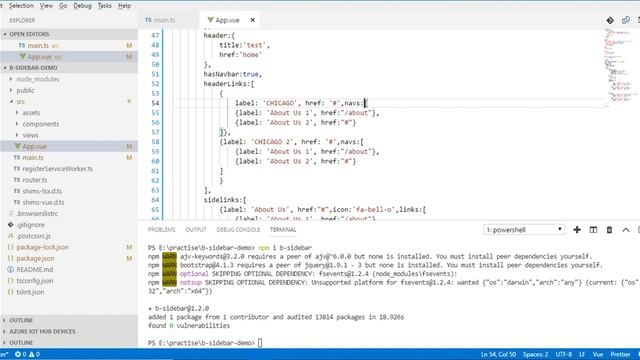Open terminal shell selector dropdown
640x360 pixels.
coord(524,230)
